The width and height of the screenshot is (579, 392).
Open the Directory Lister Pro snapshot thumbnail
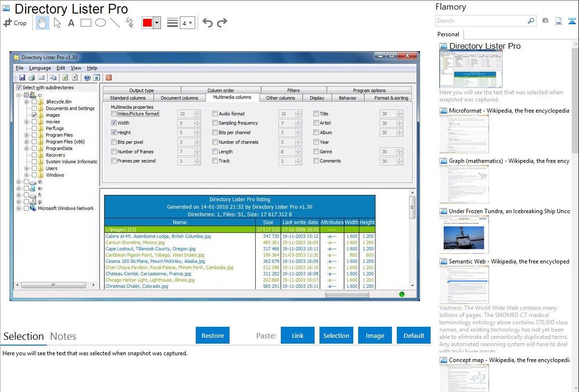point(471,69)
